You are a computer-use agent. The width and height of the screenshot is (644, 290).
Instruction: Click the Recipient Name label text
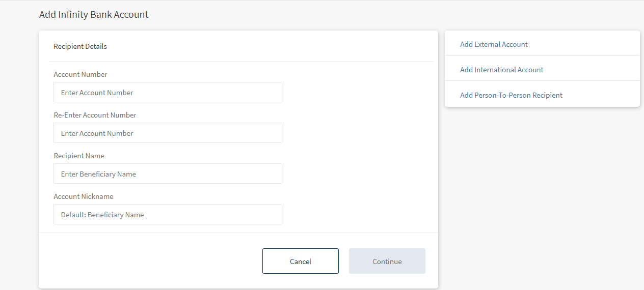[x=79, y=156]
